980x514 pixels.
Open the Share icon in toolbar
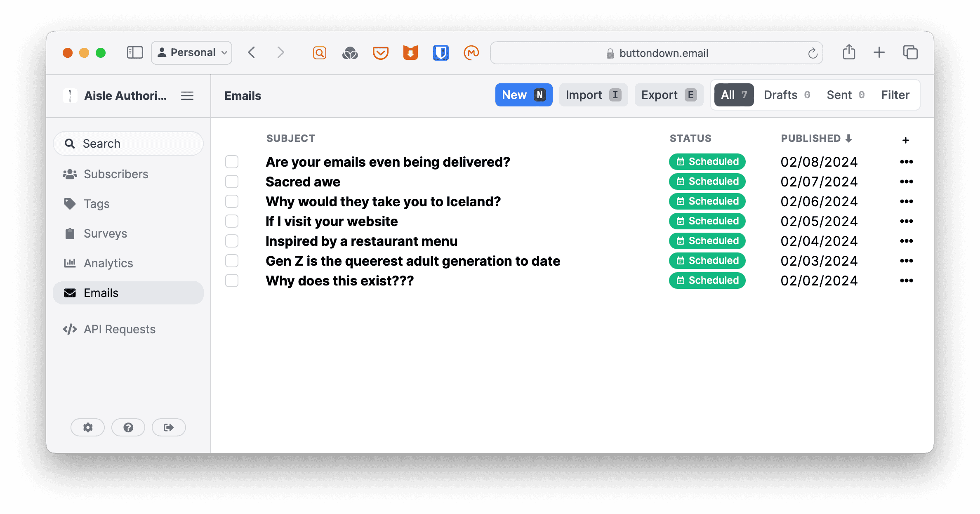(849, 52)
